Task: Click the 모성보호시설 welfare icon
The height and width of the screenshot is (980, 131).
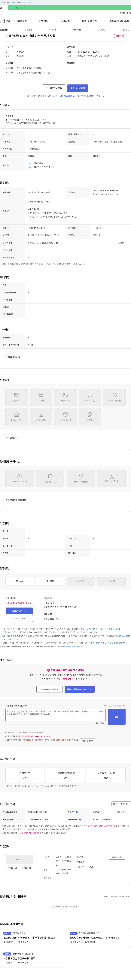Action: click(x=65, y=417)
